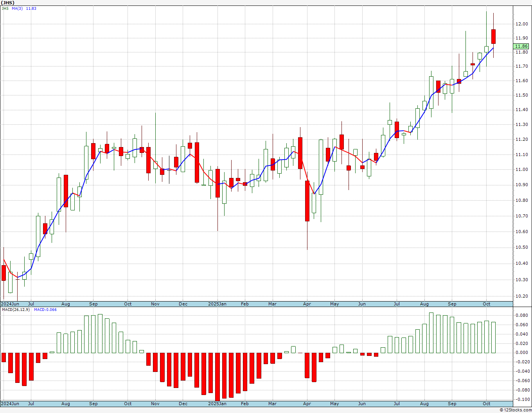
Task: Select the 10.40 price axis label
Action: [522, 263]
